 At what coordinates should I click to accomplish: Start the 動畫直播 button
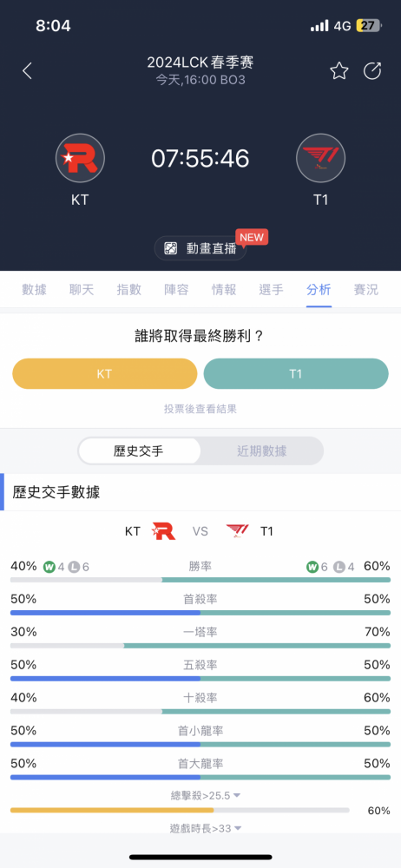click(200, 249)
